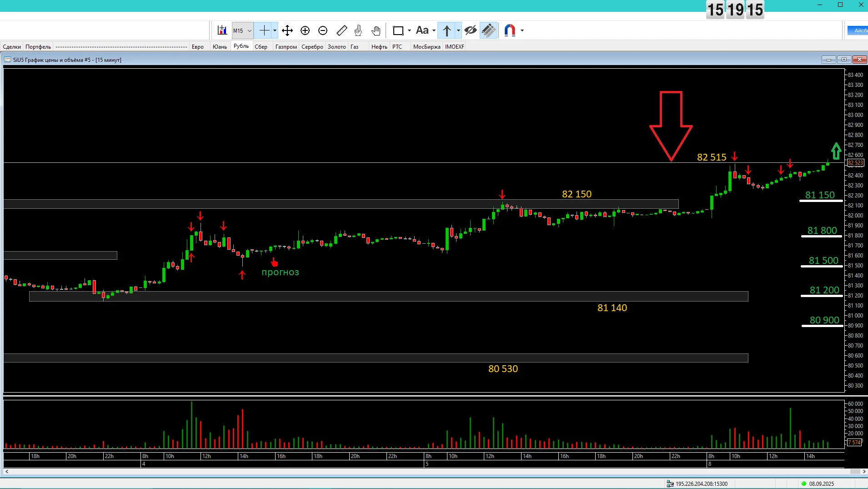This screenshot has width=868, height=489.
Task: Switch to the Газпром tab
Action: coord(286,47)
